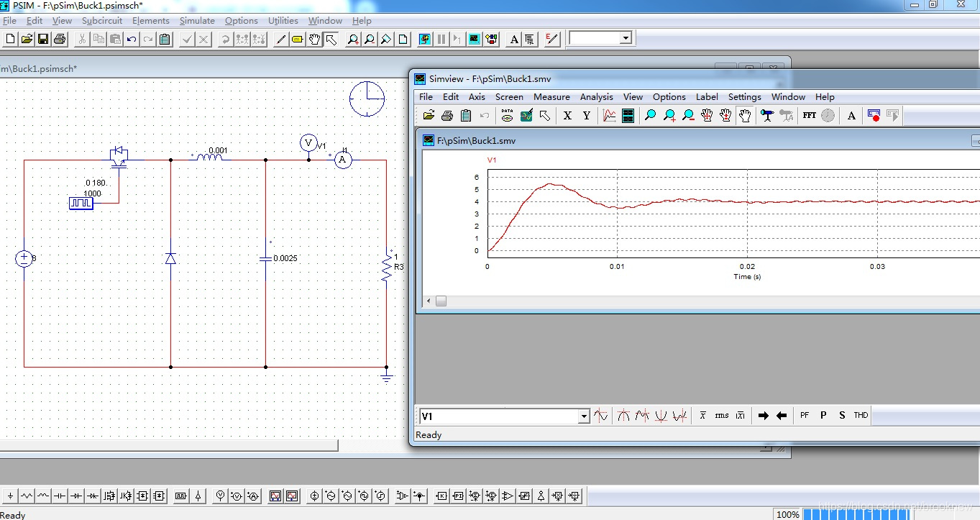980x520 pixels.
Task: Click the Simview Y axis button
Action: 586,115
